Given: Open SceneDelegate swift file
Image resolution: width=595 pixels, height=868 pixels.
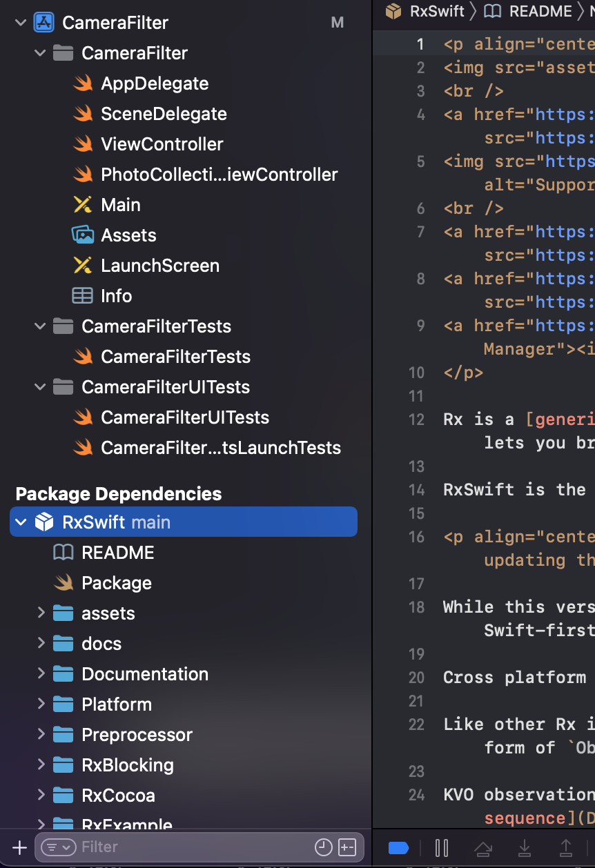Looking at the screenshot, I should click(x=164, y=114).
